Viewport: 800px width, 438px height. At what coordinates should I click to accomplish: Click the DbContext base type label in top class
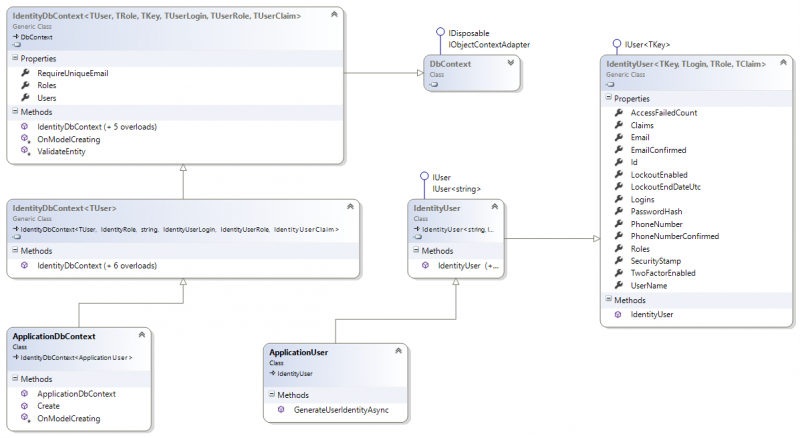[x=36, y=37]
